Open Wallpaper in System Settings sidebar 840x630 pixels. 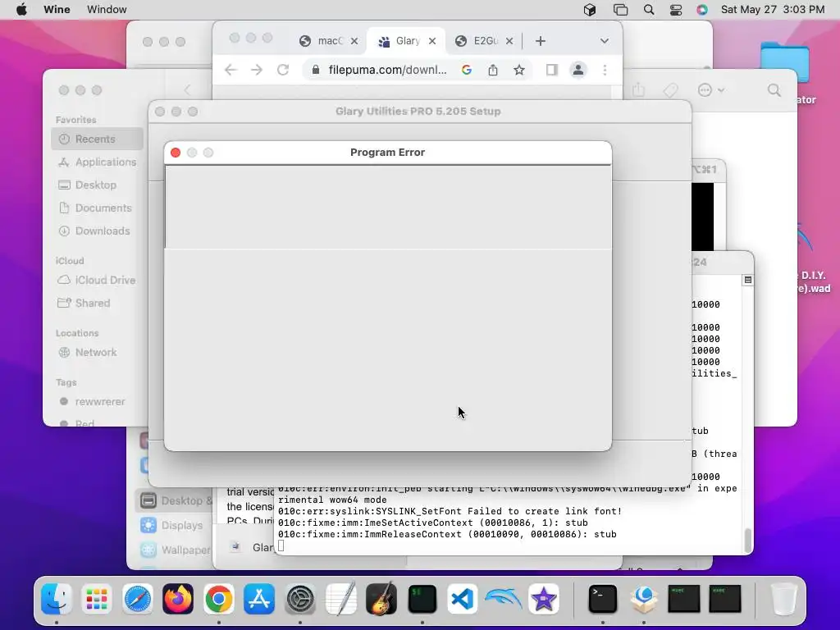pyautogui.click(x=175, y=550)
